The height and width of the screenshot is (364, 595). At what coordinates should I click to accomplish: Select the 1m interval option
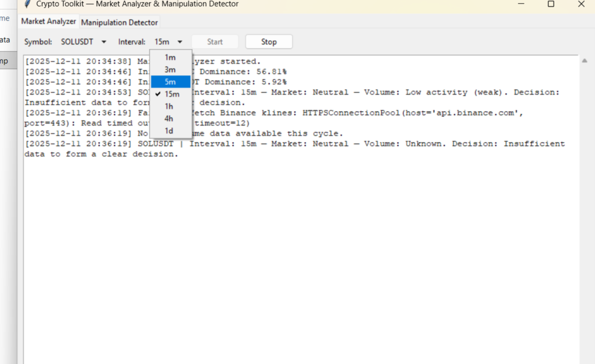(x=170, y=57)
